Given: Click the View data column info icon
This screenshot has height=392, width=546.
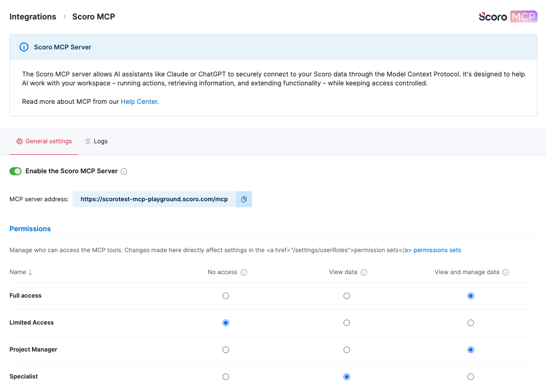Looking at the screenshot, I should 364,273.
